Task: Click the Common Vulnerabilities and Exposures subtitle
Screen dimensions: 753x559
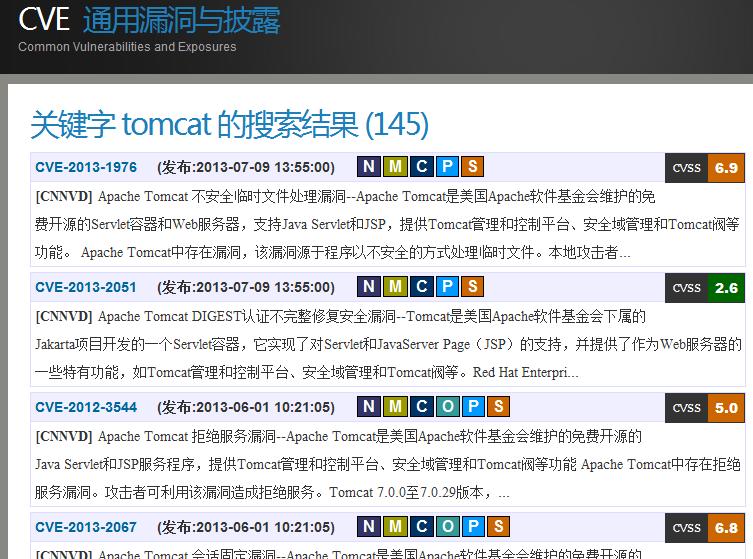Action: 127,47
